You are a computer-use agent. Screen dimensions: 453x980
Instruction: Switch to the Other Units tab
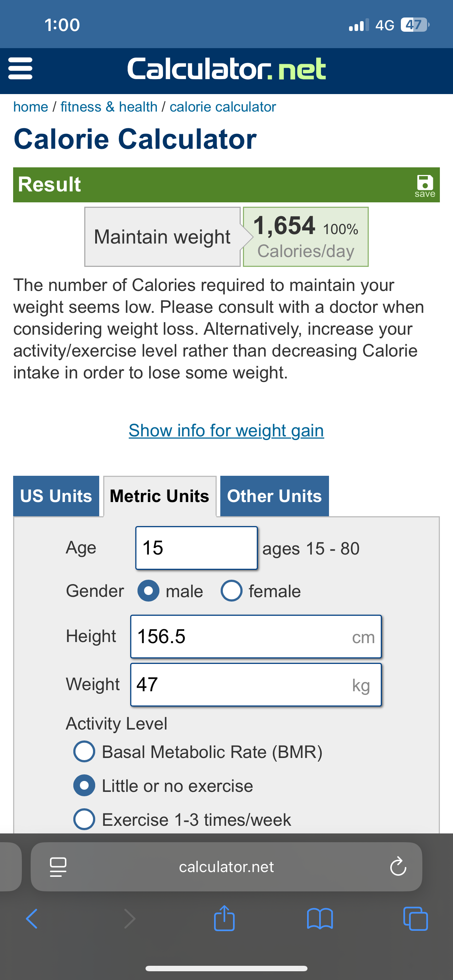tap(275, 496)
